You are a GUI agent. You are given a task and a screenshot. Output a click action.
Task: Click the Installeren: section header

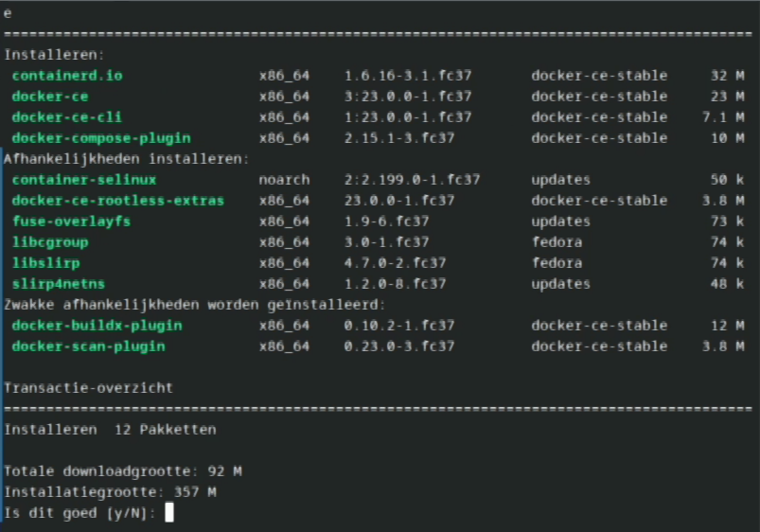[54, 55]
